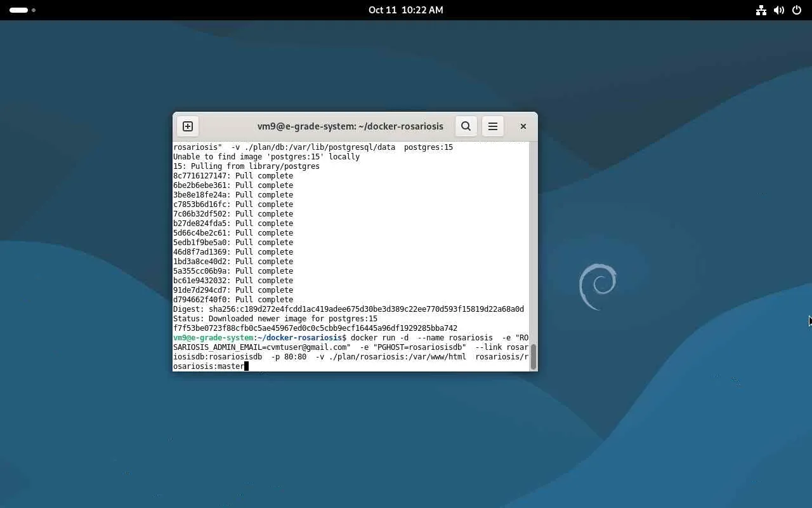
Task: Click the '7c06b32df502: Pull complete' line
Action: pos(233,214)
